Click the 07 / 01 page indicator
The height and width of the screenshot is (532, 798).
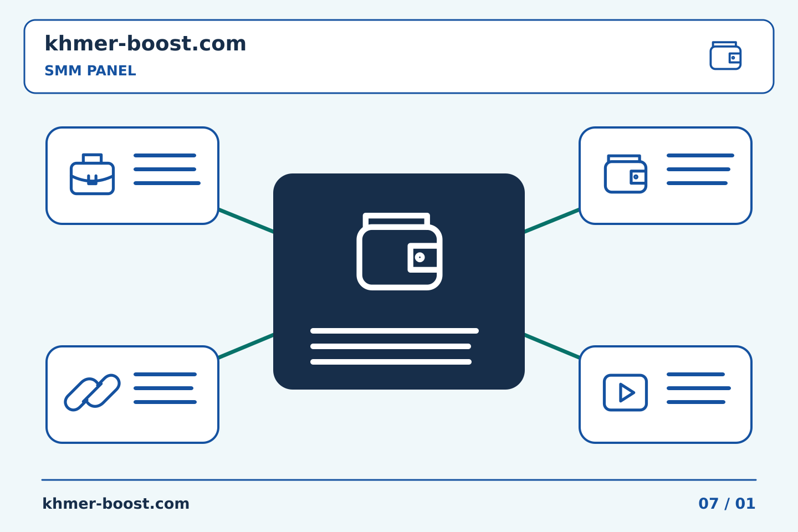pos(727,504)
